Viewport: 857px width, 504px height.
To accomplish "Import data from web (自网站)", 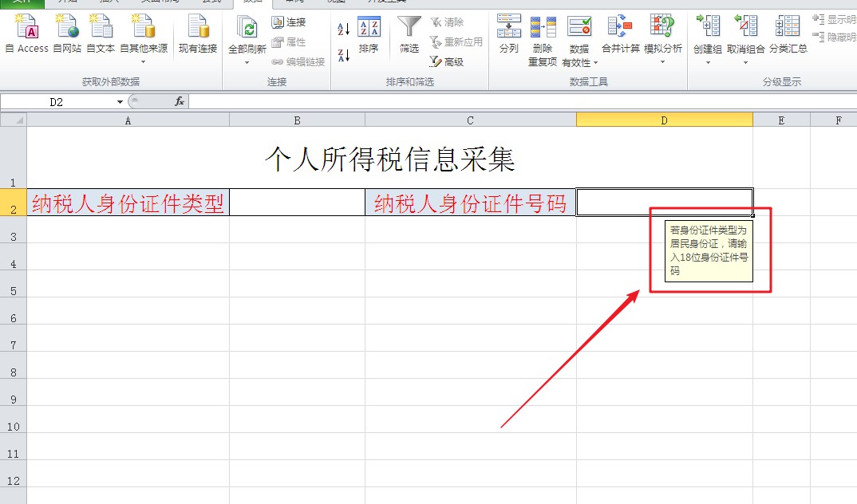I will (67, 33).
